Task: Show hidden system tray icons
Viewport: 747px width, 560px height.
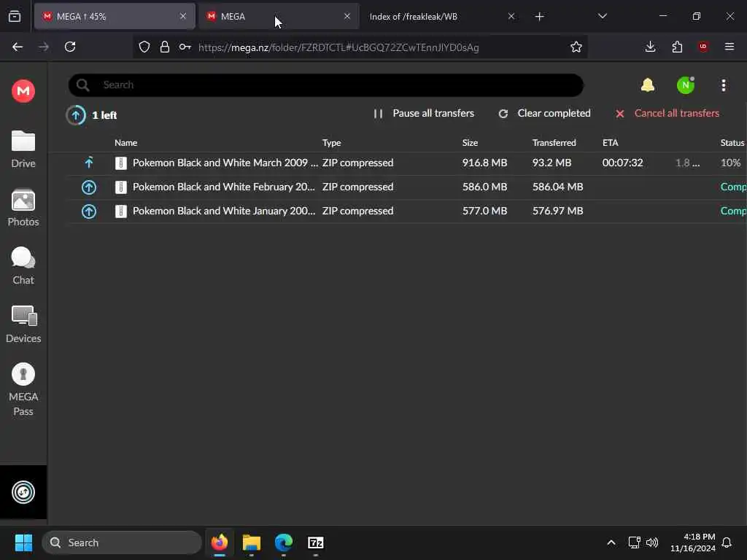Action: (x=611, y=542)
